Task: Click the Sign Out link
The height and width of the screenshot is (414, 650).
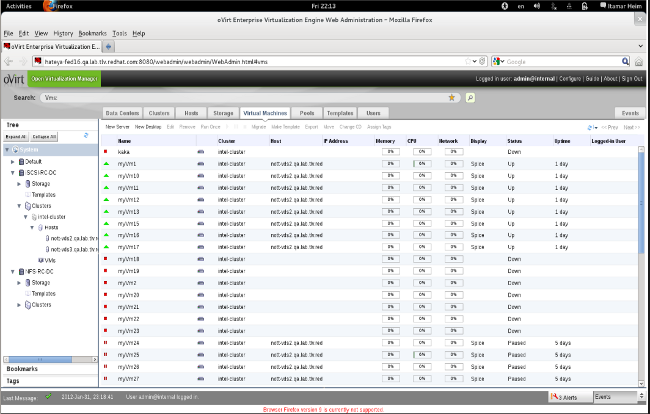Action: coord(632,78)
